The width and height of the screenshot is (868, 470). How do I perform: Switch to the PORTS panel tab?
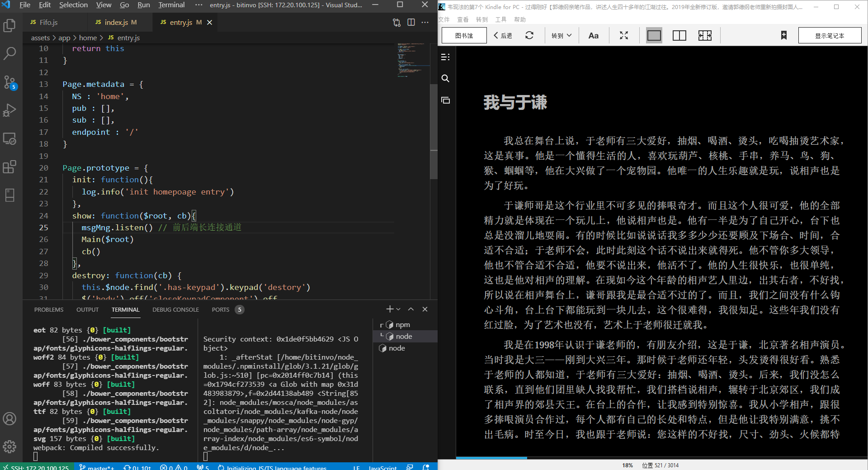click(227, 309)
